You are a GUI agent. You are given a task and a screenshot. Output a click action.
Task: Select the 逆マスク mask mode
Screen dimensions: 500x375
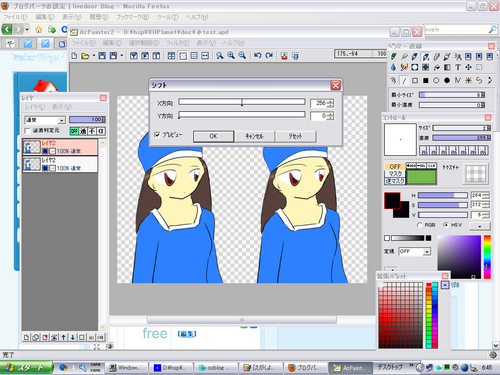coord(395,181)
